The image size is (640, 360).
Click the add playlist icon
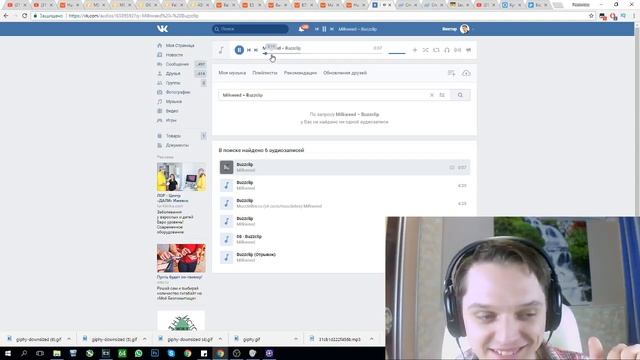(x=451, y=73)
